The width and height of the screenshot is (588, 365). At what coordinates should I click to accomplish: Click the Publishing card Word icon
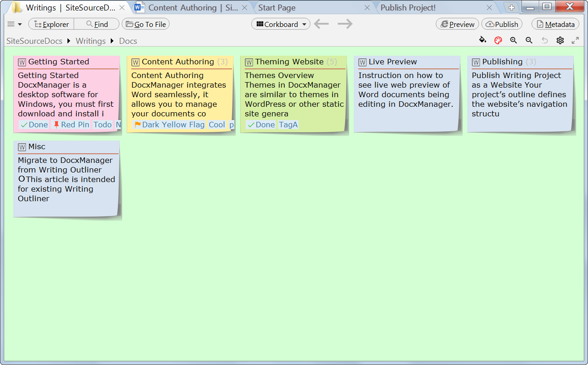476,62
